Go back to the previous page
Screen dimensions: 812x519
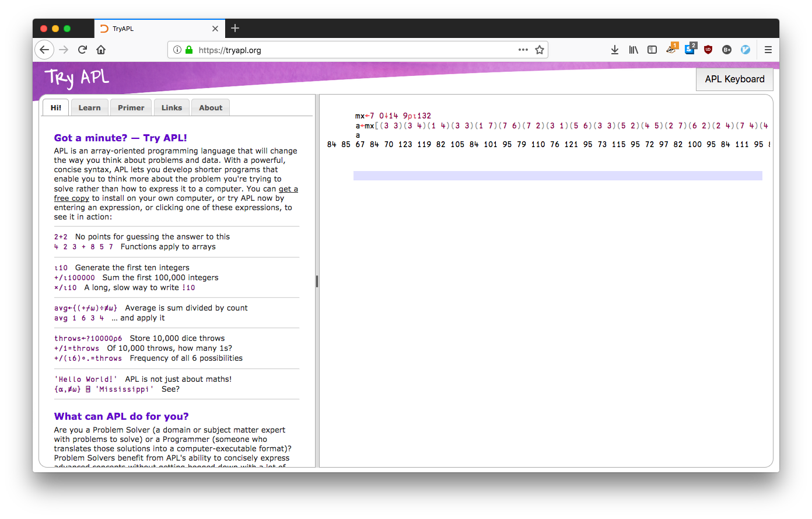pyautogui.click(x=44, y=50)
